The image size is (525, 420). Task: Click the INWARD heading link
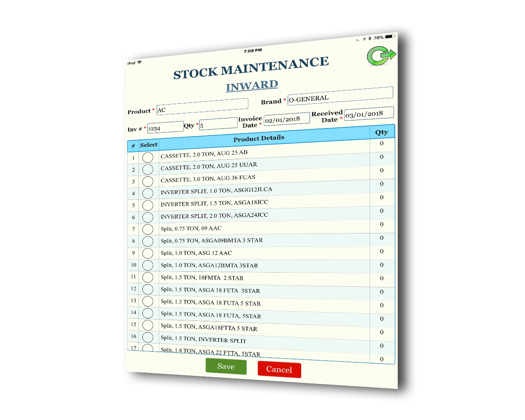coord(252,86)
